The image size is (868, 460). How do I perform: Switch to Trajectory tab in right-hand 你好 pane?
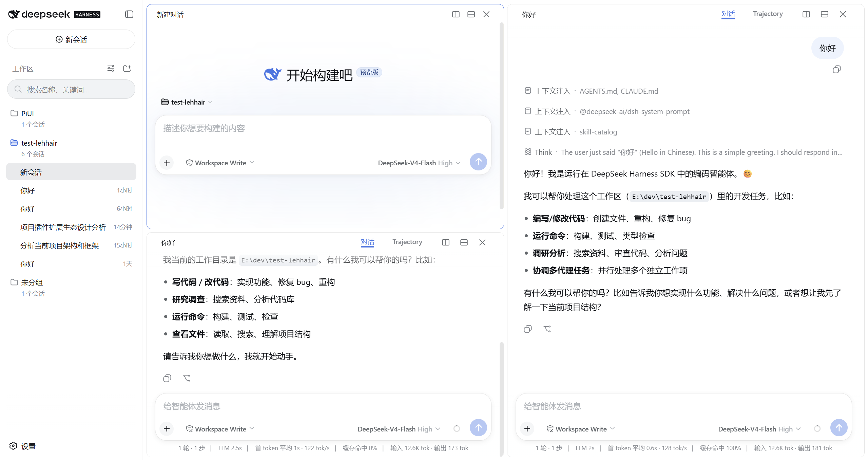click(768, 14)
